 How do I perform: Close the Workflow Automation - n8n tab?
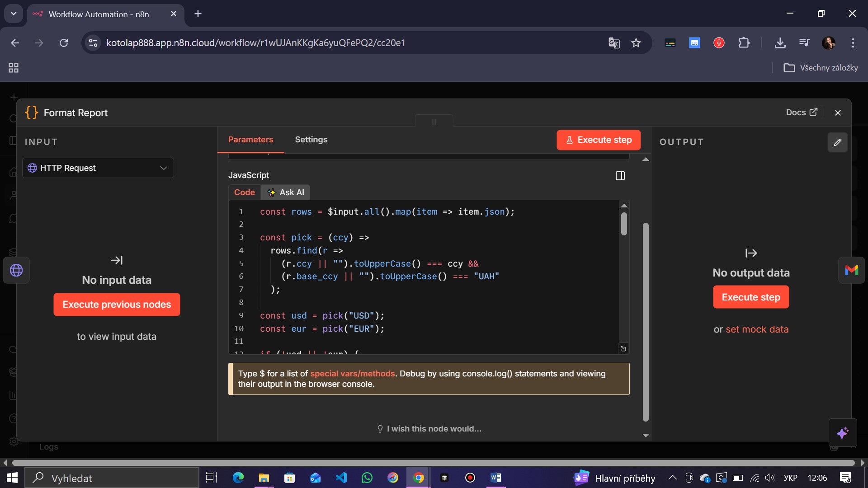pyautogui.click(x=174, y=14)
